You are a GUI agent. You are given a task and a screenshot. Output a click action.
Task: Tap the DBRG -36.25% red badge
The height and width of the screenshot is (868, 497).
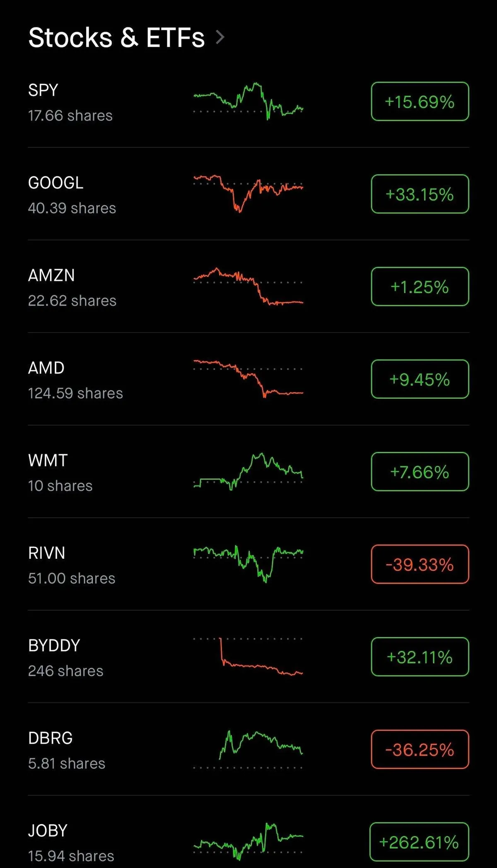[x=420, y=749]
